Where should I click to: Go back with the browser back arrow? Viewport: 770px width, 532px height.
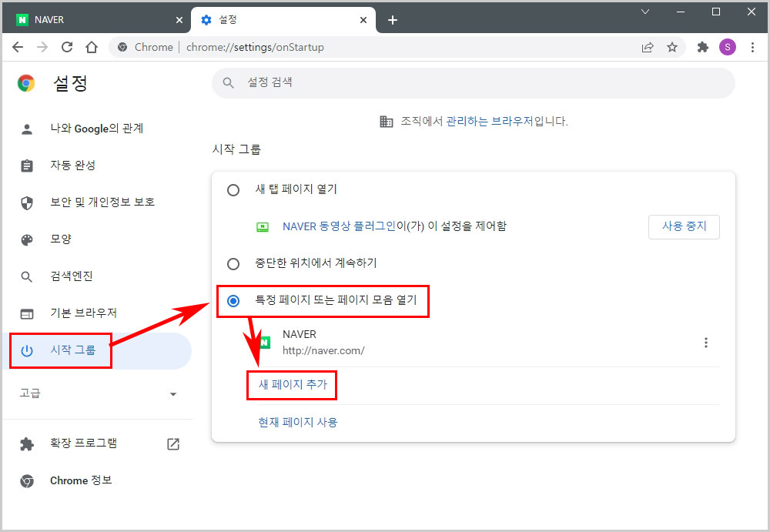[x=18, y=47]
